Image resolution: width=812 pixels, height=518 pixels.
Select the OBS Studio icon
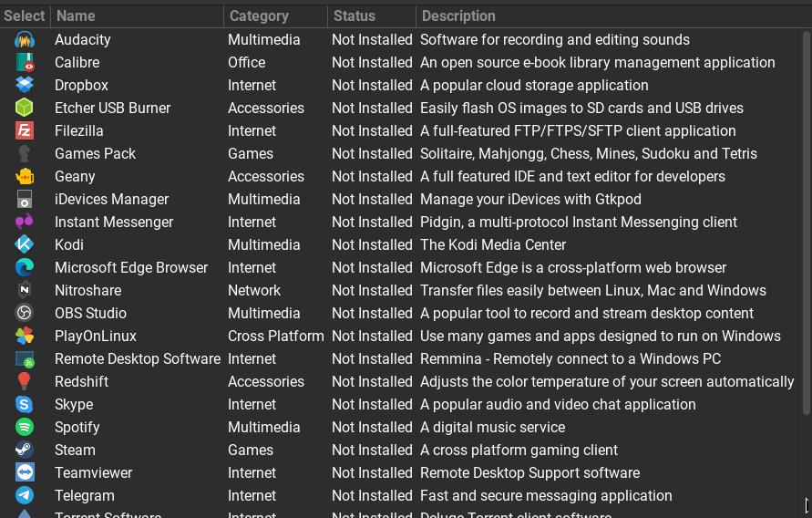tap(25, 314)
